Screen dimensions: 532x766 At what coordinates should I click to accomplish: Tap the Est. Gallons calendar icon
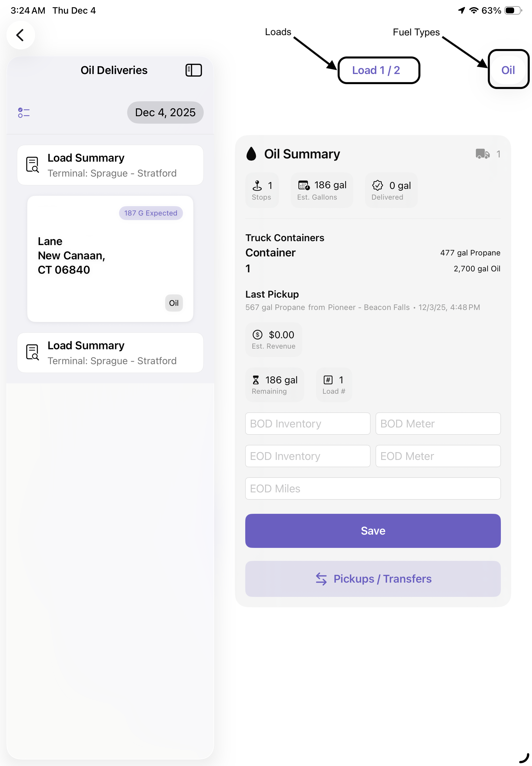pos(304,185)
